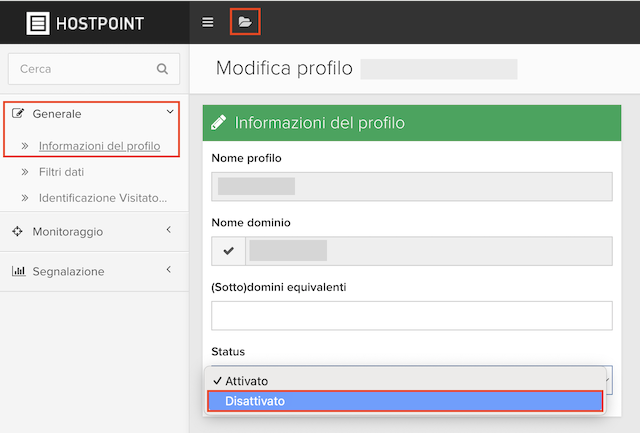Screen dimensions: 640x433
Task: Open the folder icon in top bar
Action: pyautogui.click(x=245, y=22)
